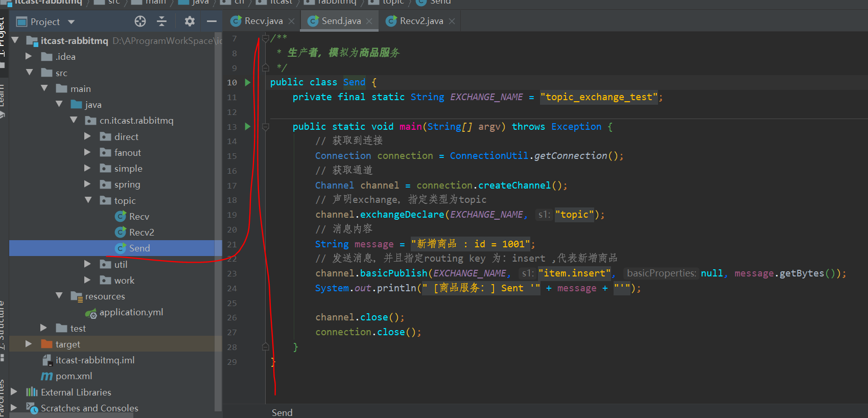Click the "topic_exchange_test" string literal
Viewport: 868px width, 418px height.
[x=599, y=97]
